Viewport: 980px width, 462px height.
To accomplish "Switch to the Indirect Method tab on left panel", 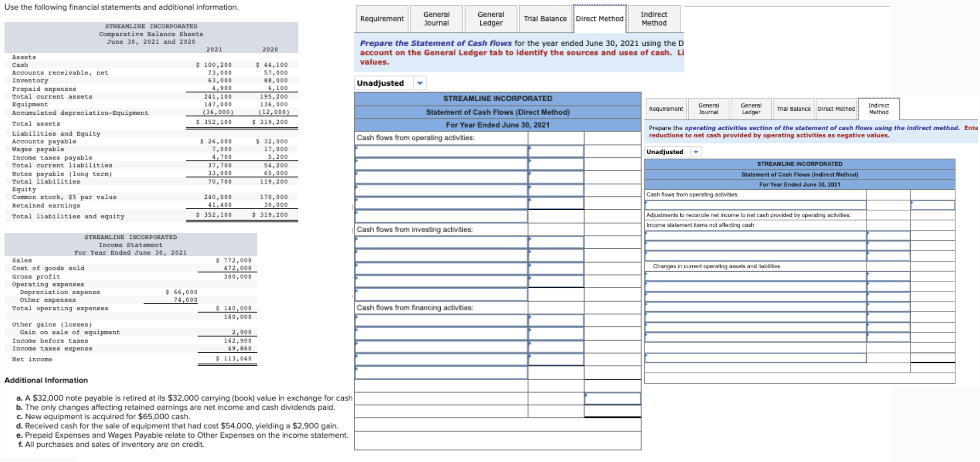I will 654,19.
